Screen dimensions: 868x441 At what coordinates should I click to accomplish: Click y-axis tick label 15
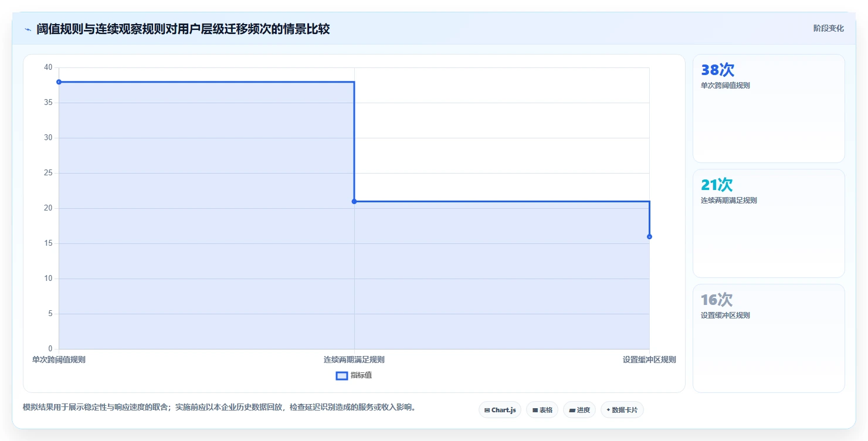point(48,243)
